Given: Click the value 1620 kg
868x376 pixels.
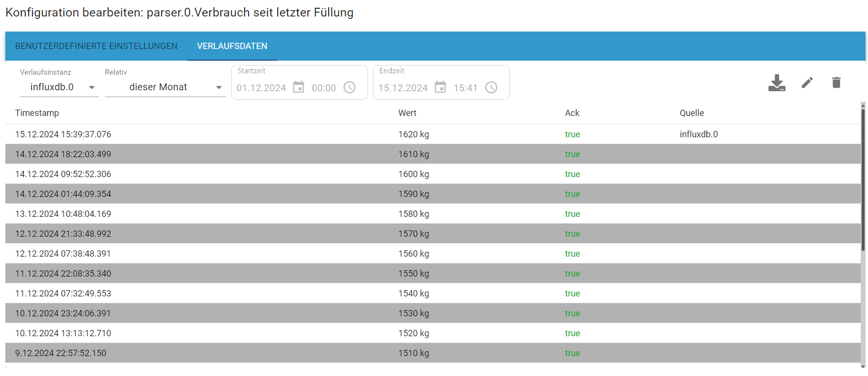Looking at the screenshot, I should click(414, 134).
